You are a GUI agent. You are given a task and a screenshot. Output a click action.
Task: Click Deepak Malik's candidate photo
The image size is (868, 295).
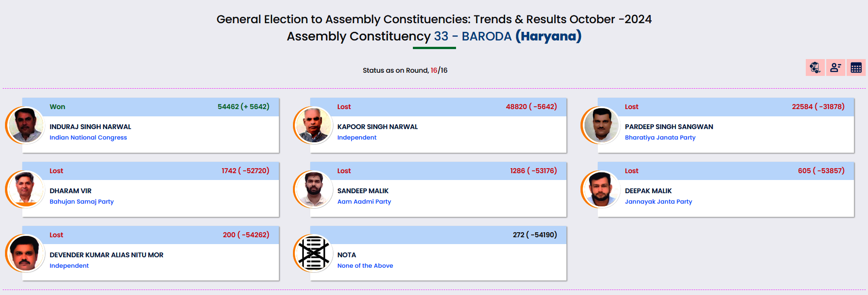point(601,189)
